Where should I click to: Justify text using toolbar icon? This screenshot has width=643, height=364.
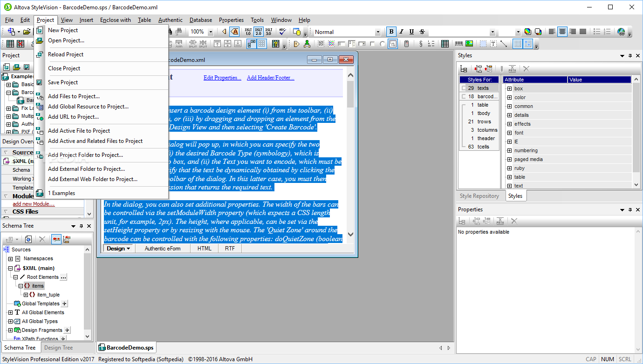[x=583, y=32]
